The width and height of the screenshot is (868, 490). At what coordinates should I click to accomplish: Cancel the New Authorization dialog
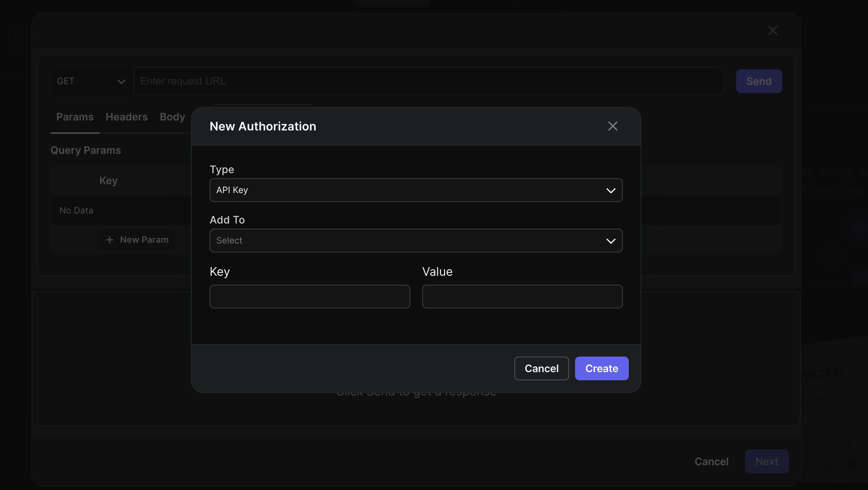(541, 368)
